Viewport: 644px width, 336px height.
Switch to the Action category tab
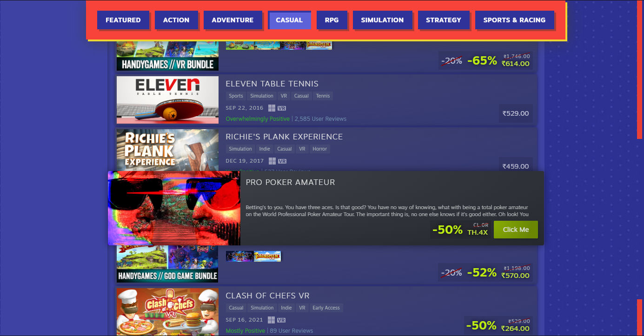[176, 20]
